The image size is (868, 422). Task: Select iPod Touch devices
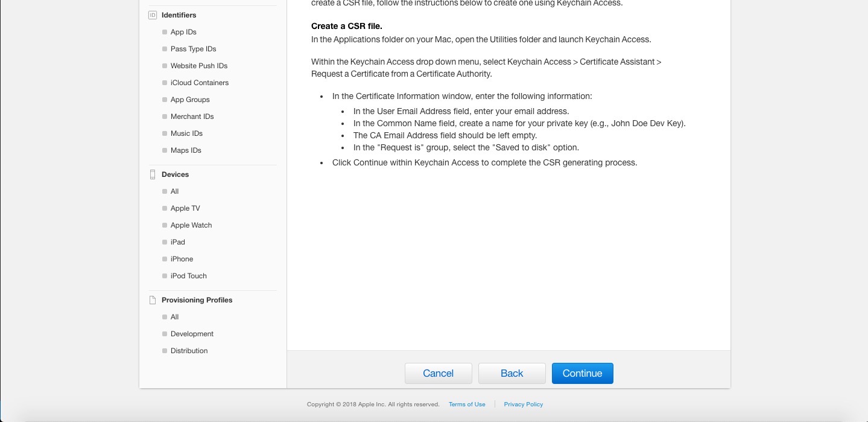point(188,276)
